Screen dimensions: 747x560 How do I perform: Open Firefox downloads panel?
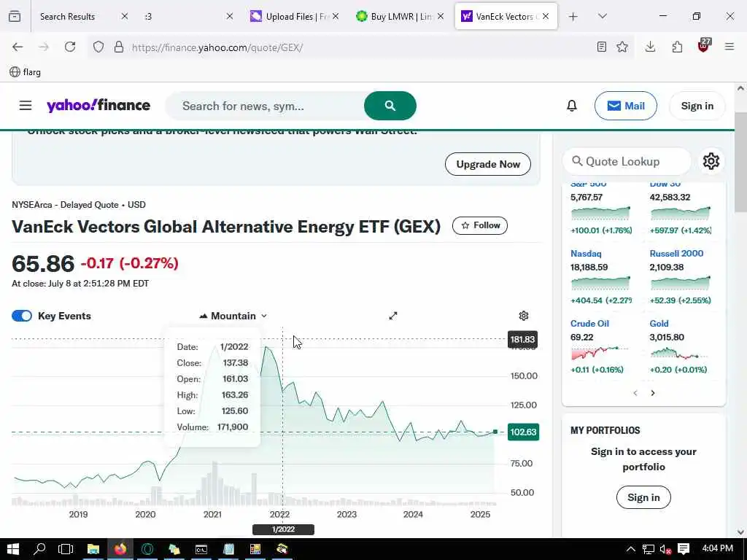(x=650, y=47)
